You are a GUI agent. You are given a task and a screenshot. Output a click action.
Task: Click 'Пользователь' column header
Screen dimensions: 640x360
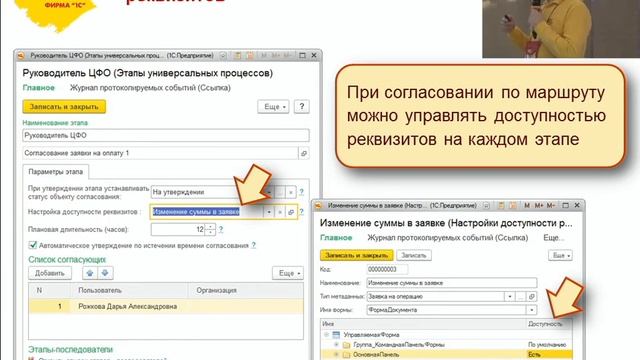pyautogui.click(x=129, y=290)
